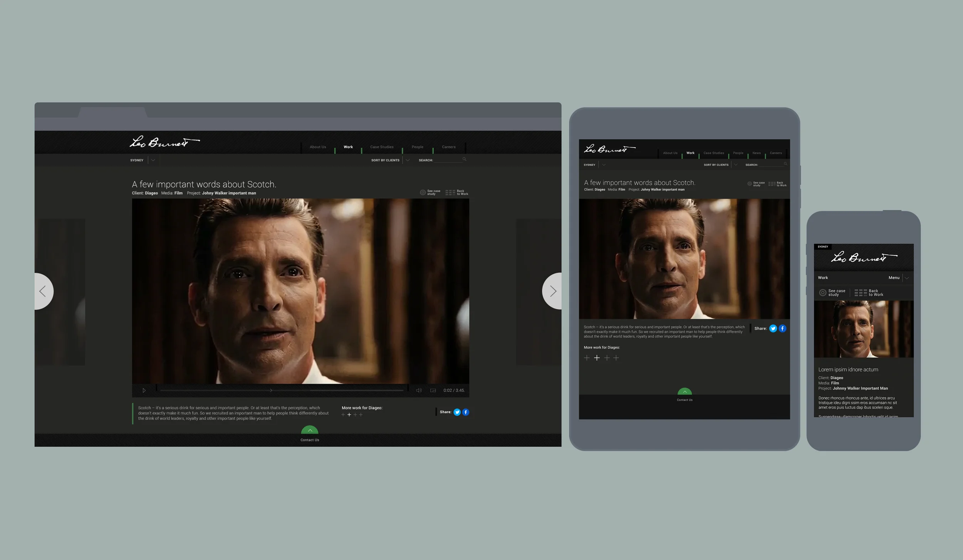963x560 pixels.
Task: Share on Facebook in the desktop view
Action: [x=465, y=412]
